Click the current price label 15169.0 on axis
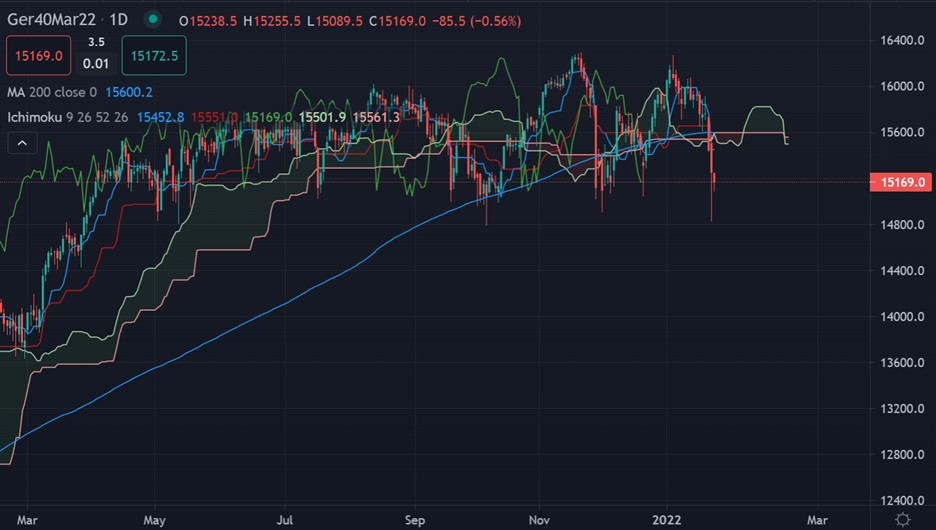This screenshot has height=530, width=936. point(903,182)
